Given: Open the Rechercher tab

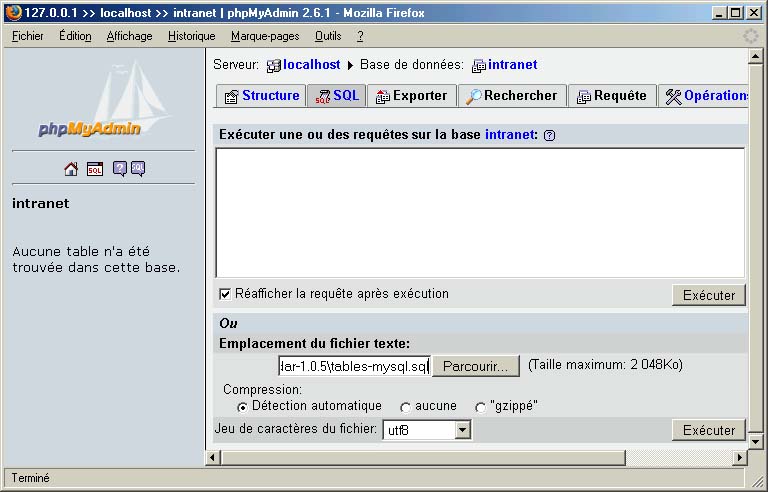Looking at the screenshot, I should click(512, 96).
